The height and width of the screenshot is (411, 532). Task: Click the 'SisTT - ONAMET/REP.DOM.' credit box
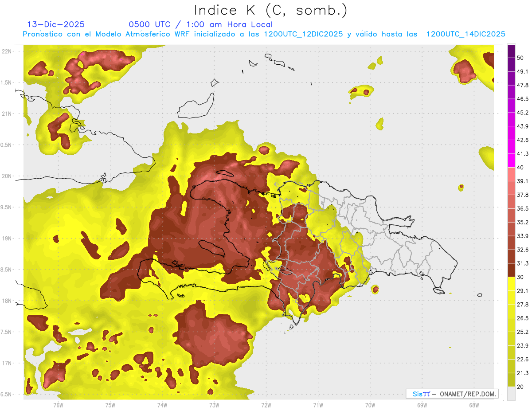click(452, 394)
